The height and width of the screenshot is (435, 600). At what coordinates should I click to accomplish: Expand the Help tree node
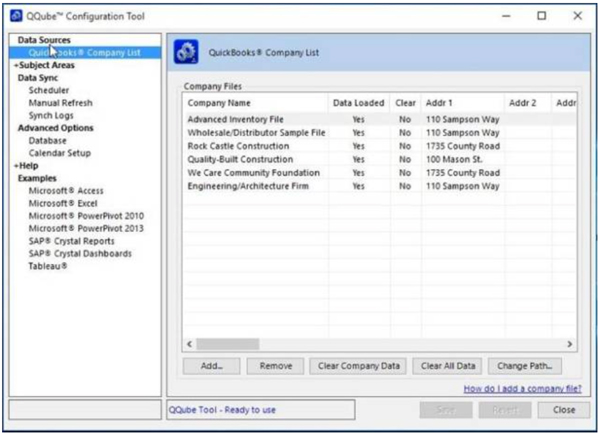(x=27, y=166)
